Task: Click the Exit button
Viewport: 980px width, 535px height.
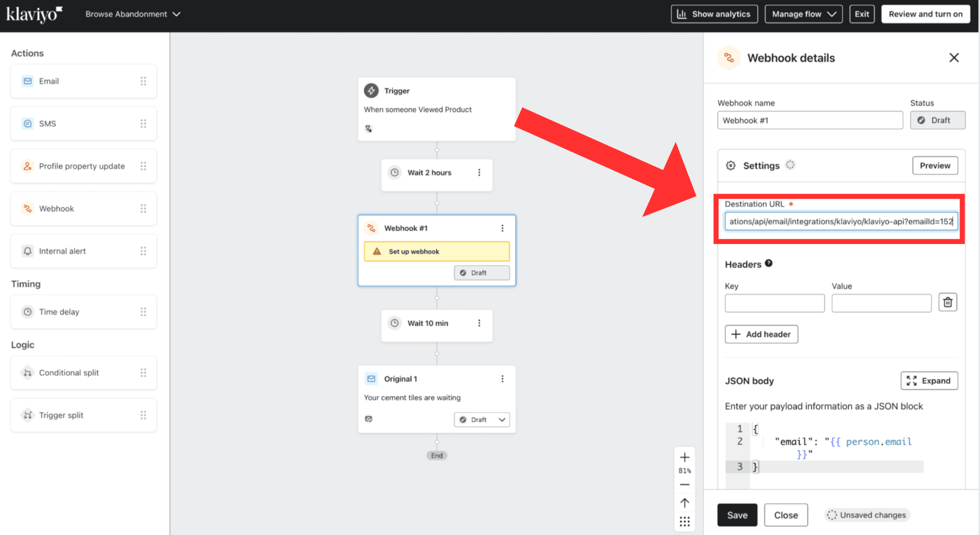Action: coord(862,14)
